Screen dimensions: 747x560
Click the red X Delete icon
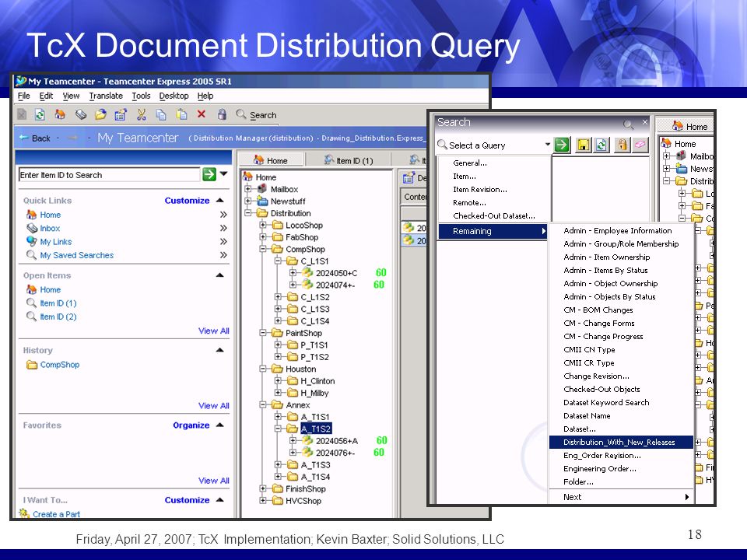tap(201, 114)
